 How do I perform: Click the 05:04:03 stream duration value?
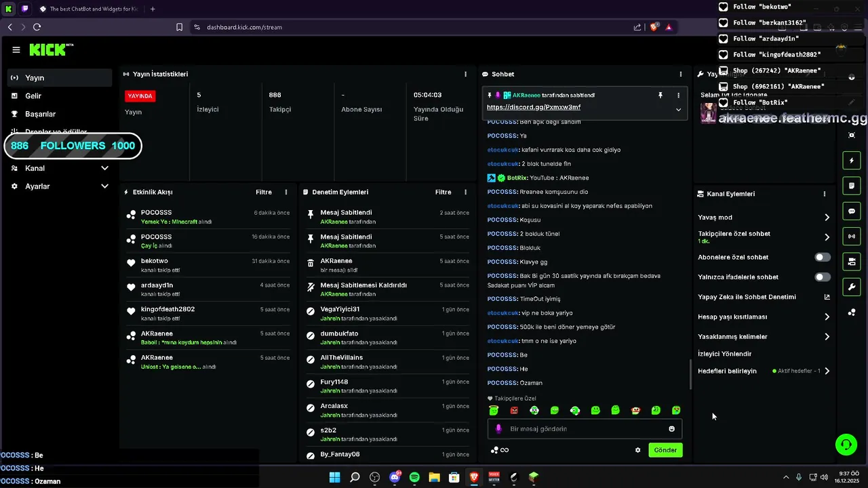427,95
